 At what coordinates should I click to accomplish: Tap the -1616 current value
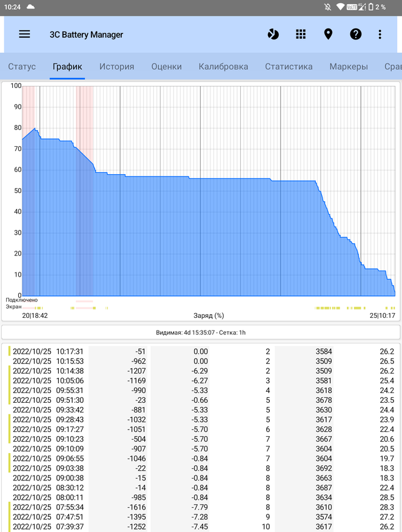coord(136,507)
